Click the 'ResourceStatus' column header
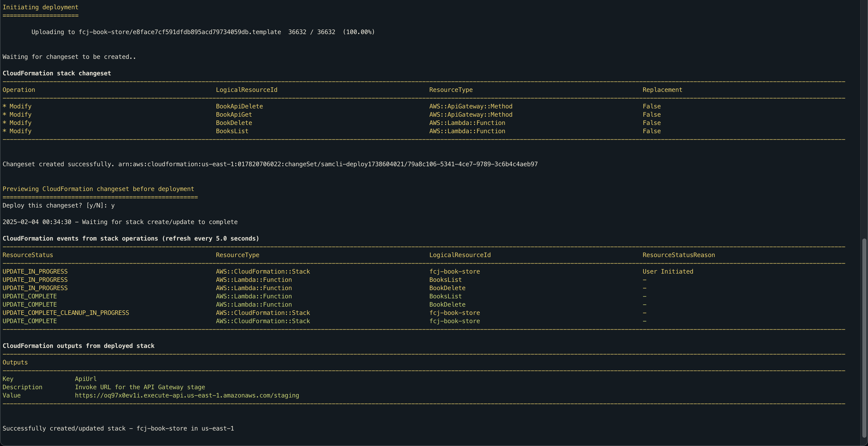 pyautogui.click(x=28, y=255)
